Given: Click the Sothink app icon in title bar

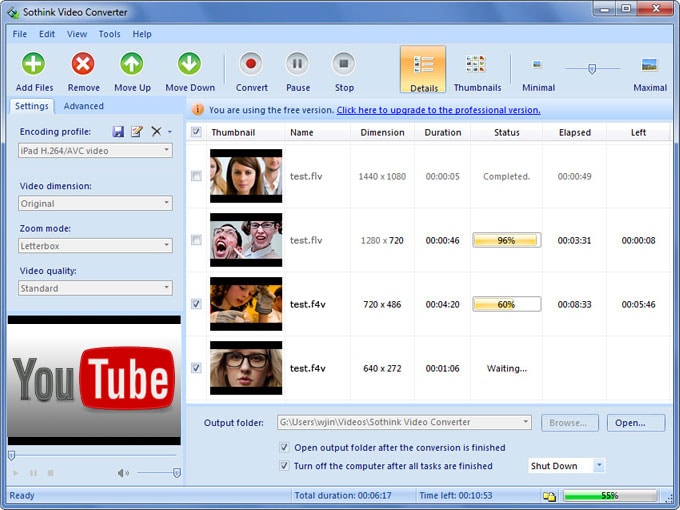Looking at the screenshot, I should tap(13, 12).
